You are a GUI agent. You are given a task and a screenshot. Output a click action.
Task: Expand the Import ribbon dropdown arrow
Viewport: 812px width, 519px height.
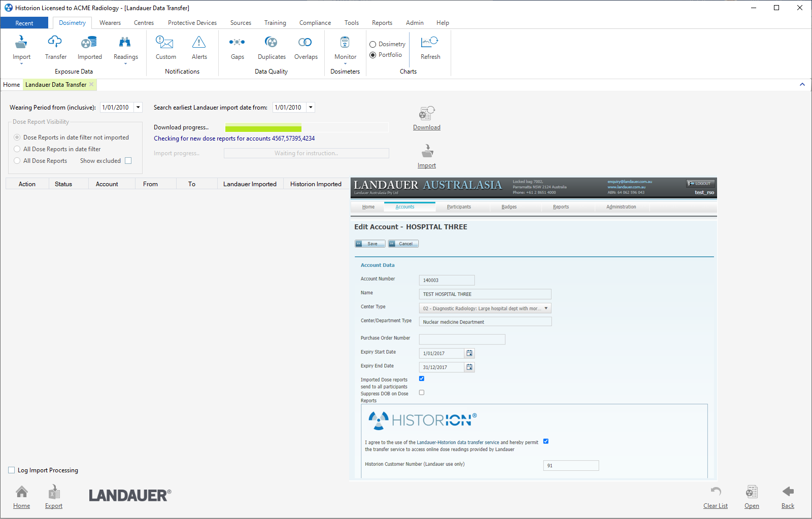(21, 64)
